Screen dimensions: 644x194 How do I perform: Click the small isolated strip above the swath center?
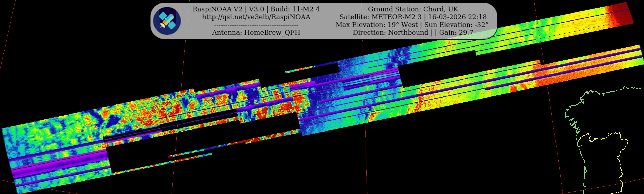(300, 69)
